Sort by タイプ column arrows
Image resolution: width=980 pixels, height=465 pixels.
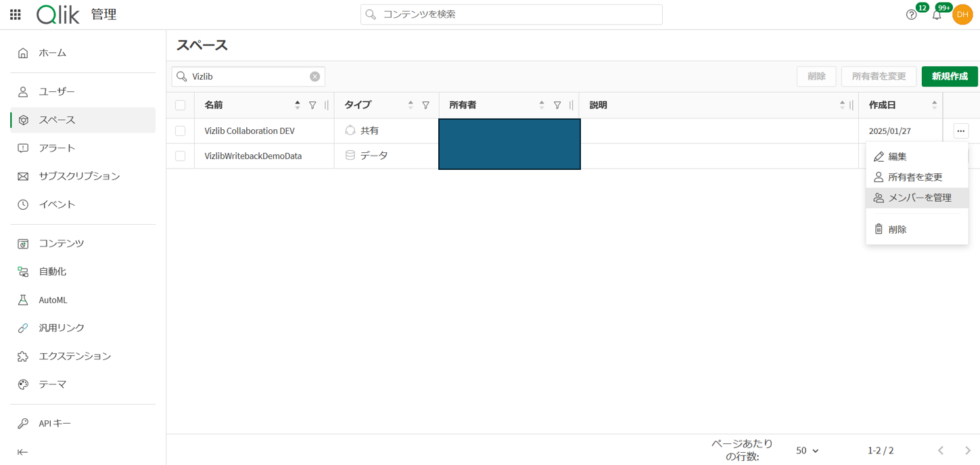[x=411, y=105]
